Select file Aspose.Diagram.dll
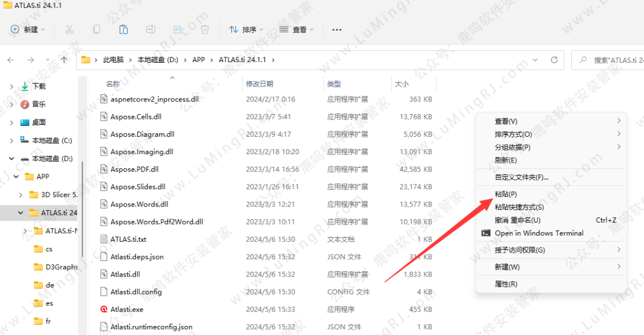This screenshot has height=335, width=644. (x=142, y=134)
